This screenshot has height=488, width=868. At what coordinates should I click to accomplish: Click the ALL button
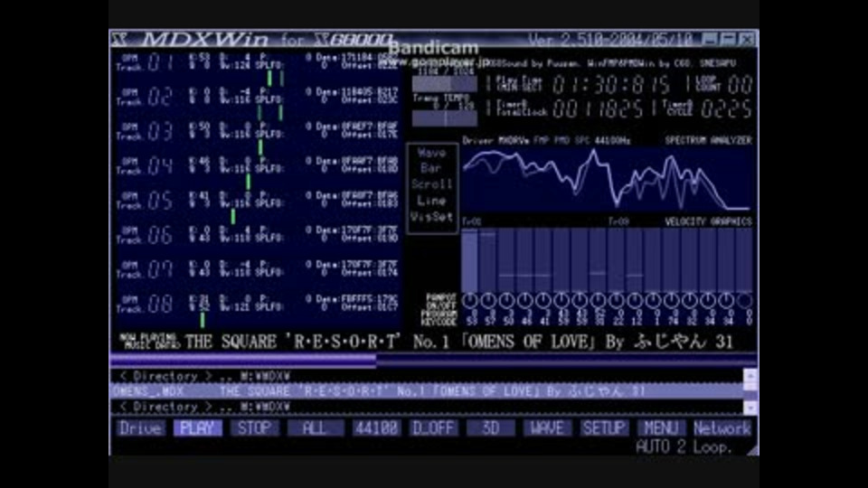tap(315, 427)
